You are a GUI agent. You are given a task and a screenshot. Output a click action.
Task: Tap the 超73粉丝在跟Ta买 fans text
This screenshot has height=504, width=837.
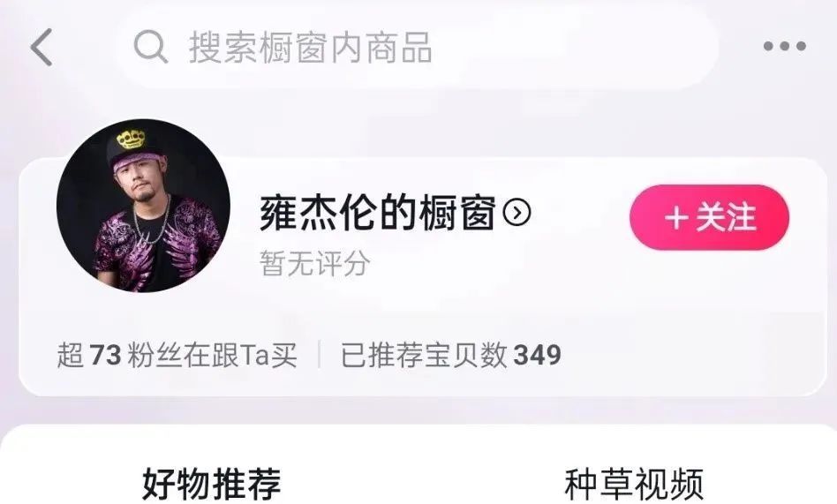click(x=177, y=355)
